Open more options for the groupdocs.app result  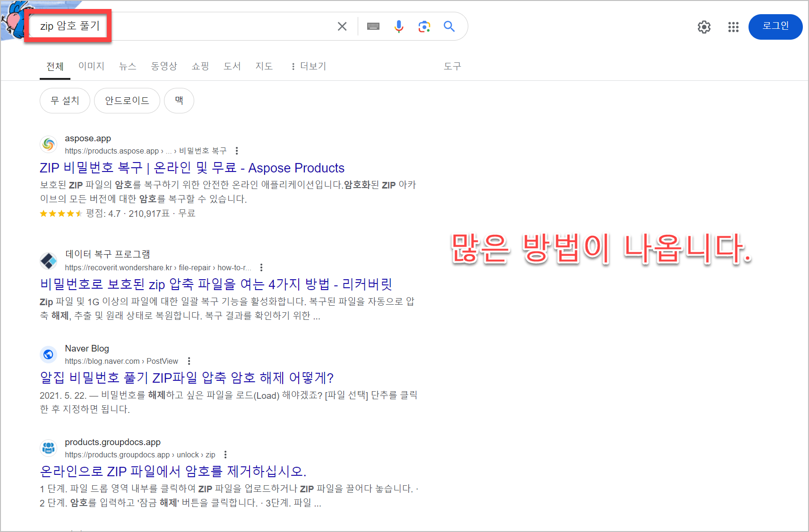coord(225,455)
